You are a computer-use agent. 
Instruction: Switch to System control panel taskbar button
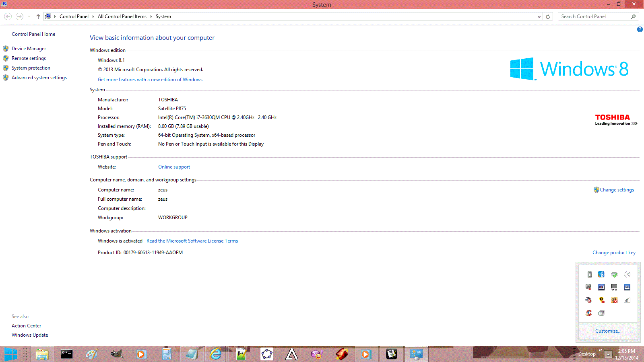point(416,354)
